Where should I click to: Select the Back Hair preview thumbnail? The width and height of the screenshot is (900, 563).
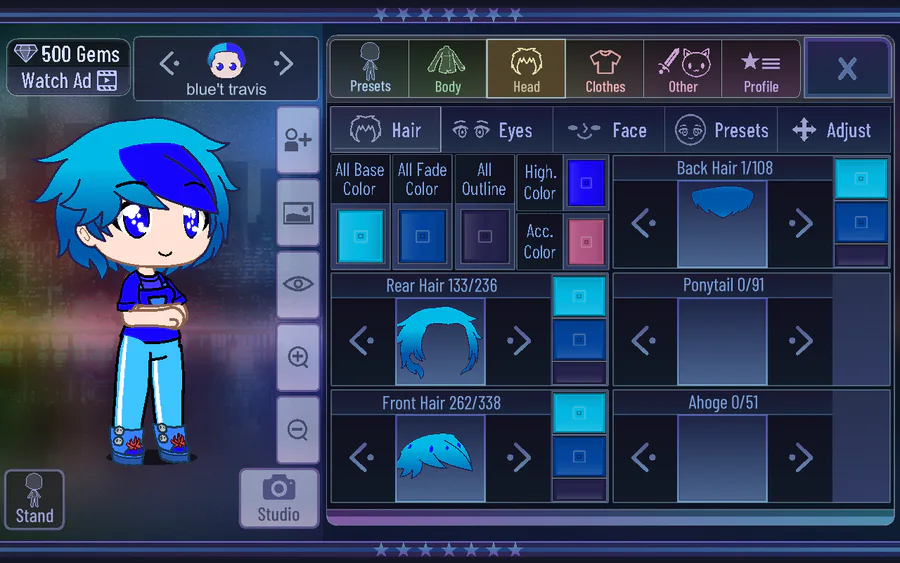coord(722,224)
